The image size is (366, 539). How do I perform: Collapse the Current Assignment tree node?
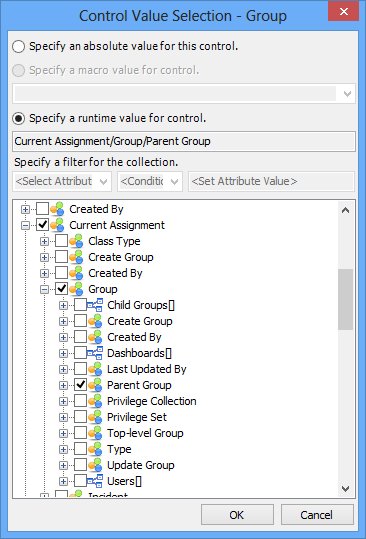coord(25,225)
